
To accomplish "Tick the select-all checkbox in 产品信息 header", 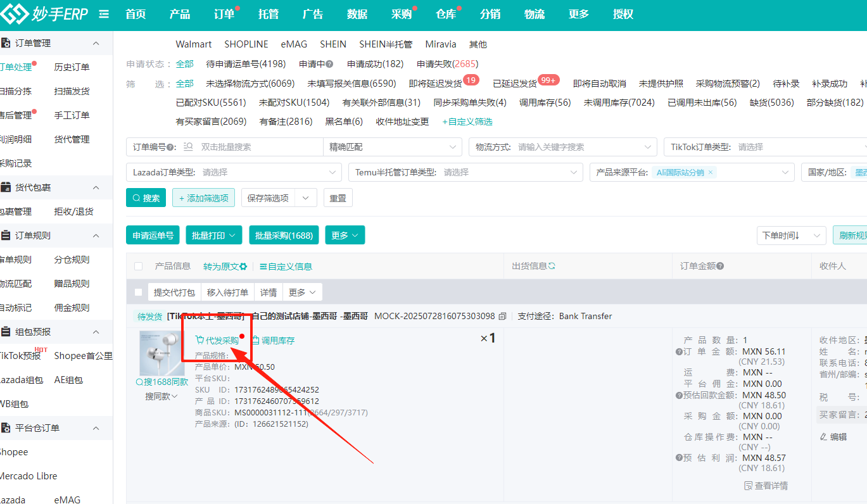I will (139, 267).
